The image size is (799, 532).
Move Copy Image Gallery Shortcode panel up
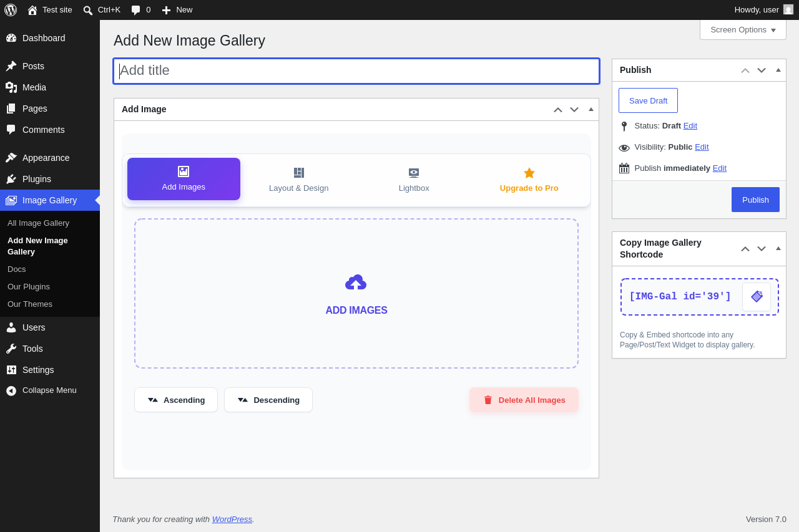point(745,249)
